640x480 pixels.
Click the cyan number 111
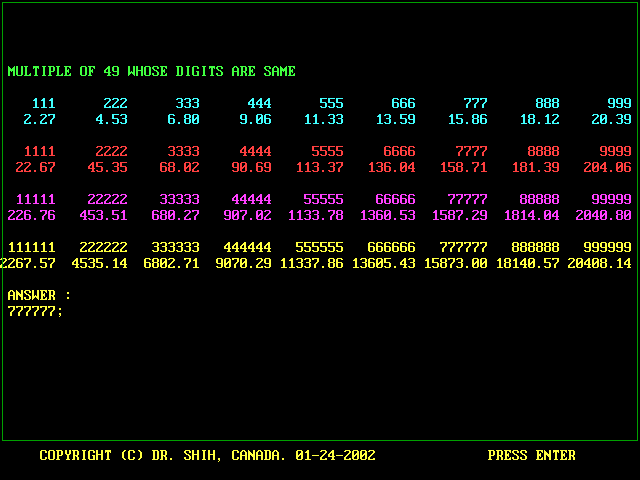(x=43, y=104)
